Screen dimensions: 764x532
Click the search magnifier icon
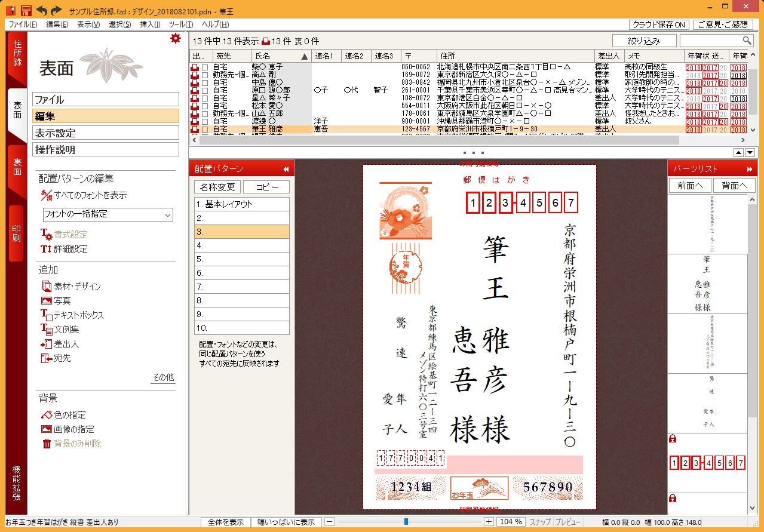[747, 40]
